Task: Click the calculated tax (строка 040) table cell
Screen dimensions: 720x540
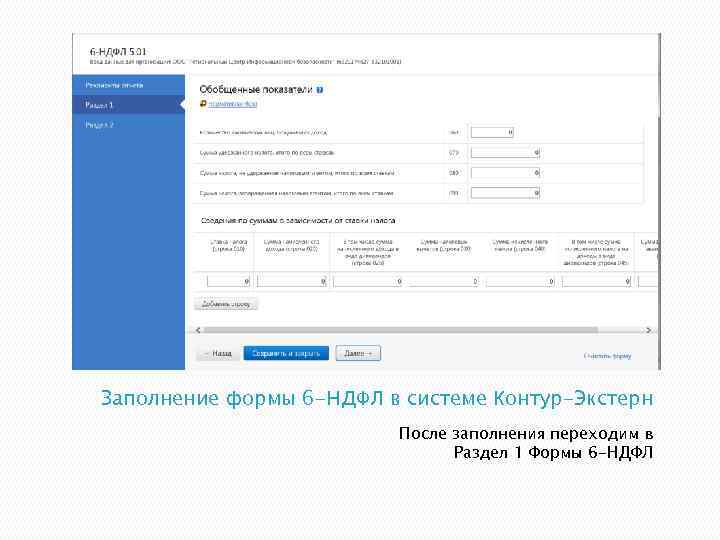Action: (x=520, y=281)
